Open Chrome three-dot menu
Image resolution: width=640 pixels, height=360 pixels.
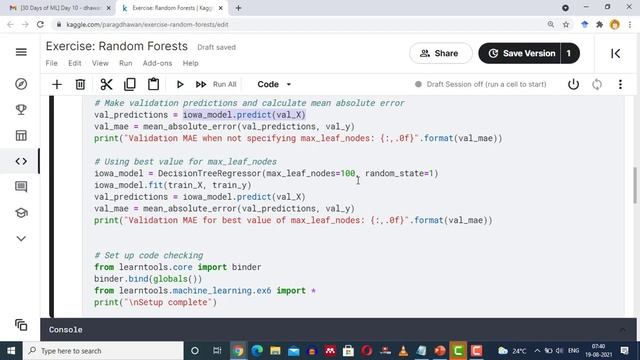[x=630, y=24]
